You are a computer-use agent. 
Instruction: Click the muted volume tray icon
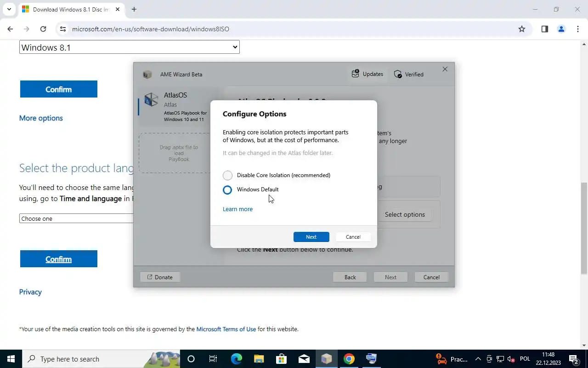pos(511,359)
